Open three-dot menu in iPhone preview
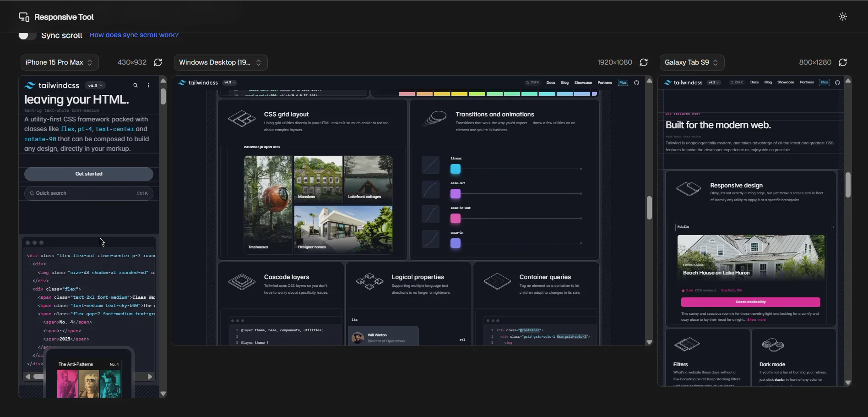 148,85
